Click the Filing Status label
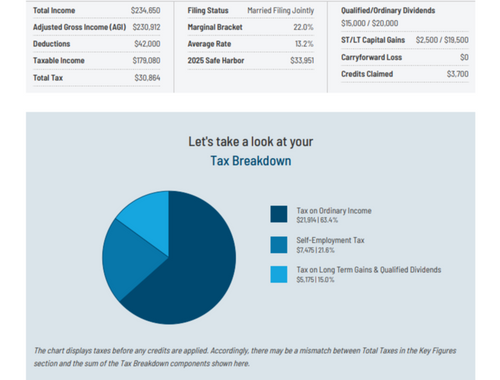Viewport: 500px width, 380px height. 208,10
